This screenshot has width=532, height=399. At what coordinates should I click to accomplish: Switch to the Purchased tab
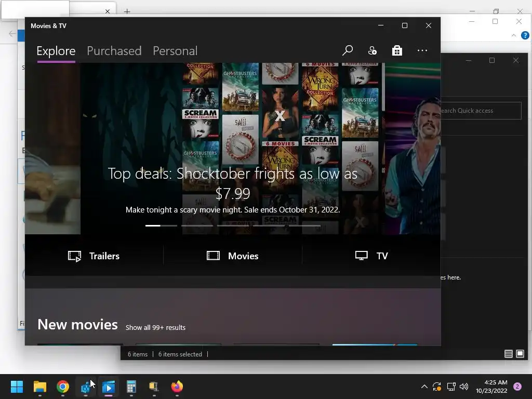(x=114, y=51)
